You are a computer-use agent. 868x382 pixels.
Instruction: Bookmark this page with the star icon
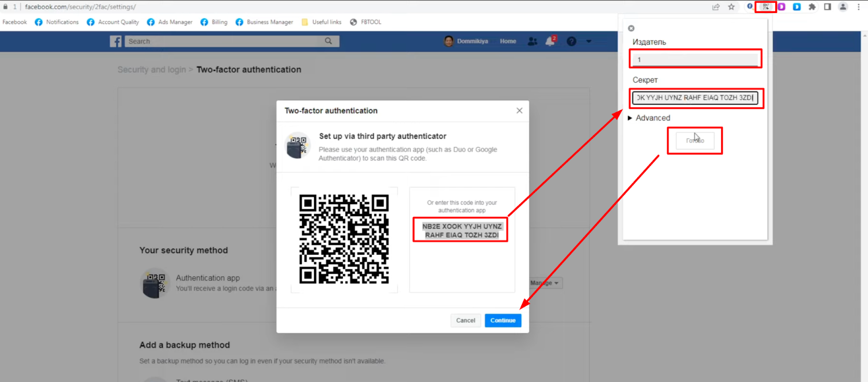coord(731,7)
